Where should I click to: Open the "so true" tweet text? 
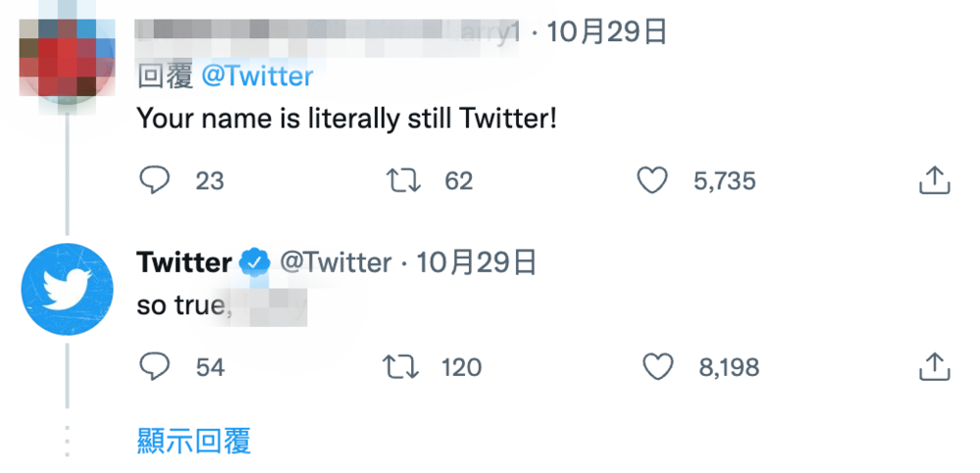181,305
